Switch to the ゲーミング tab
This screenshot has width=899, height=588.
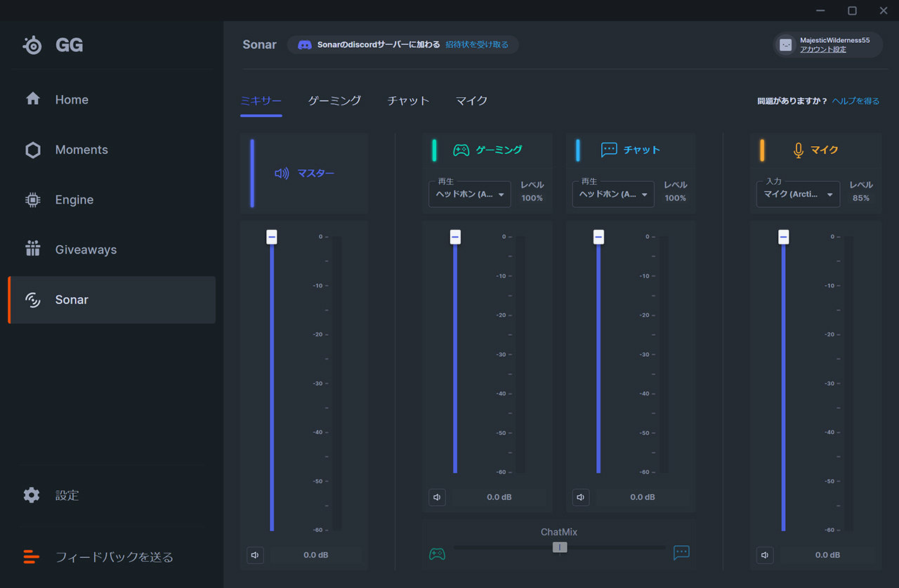[x=334, y=100]
